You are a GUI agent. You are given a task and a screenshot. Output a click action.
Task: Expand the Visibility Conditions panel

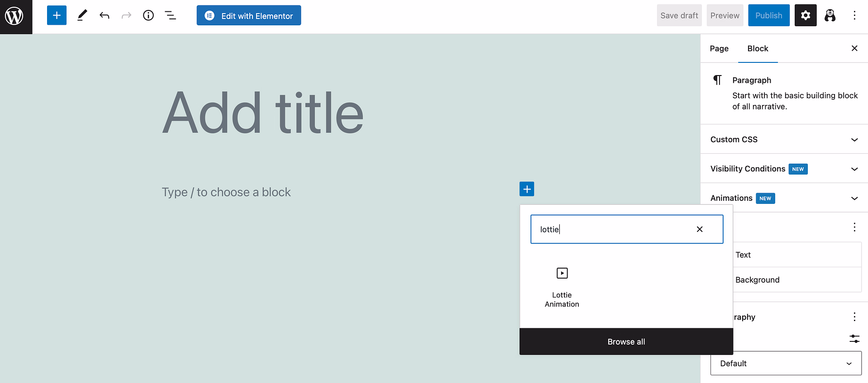point(784,169)
